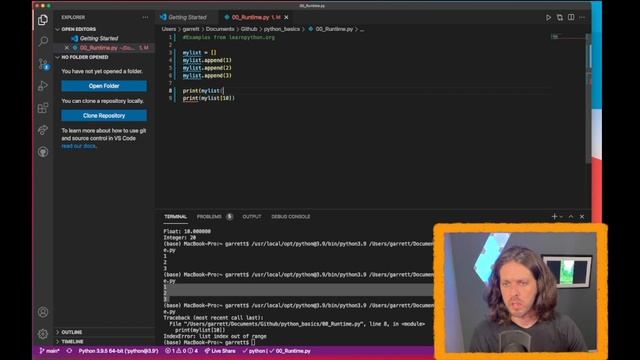Maximize the terminal panel size
Viewport: 640px width, 360px height.
(571, 216)
